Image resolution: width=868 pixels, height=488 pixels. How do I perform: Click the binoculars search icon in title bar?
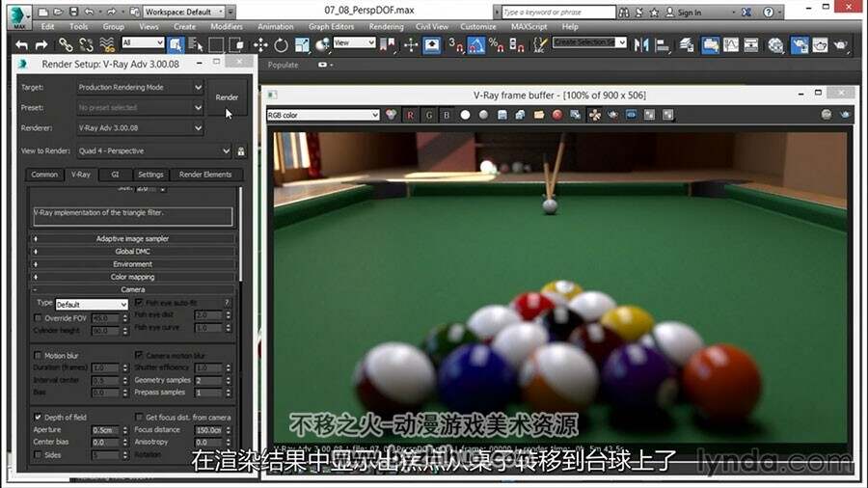coord(624,13)
